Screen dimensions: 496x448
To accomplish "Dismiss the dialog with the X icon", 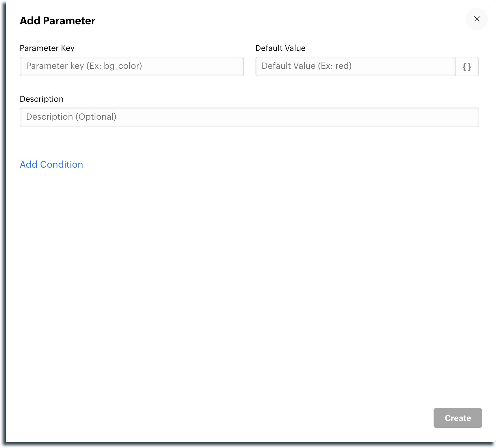I will tap(477, 19).
